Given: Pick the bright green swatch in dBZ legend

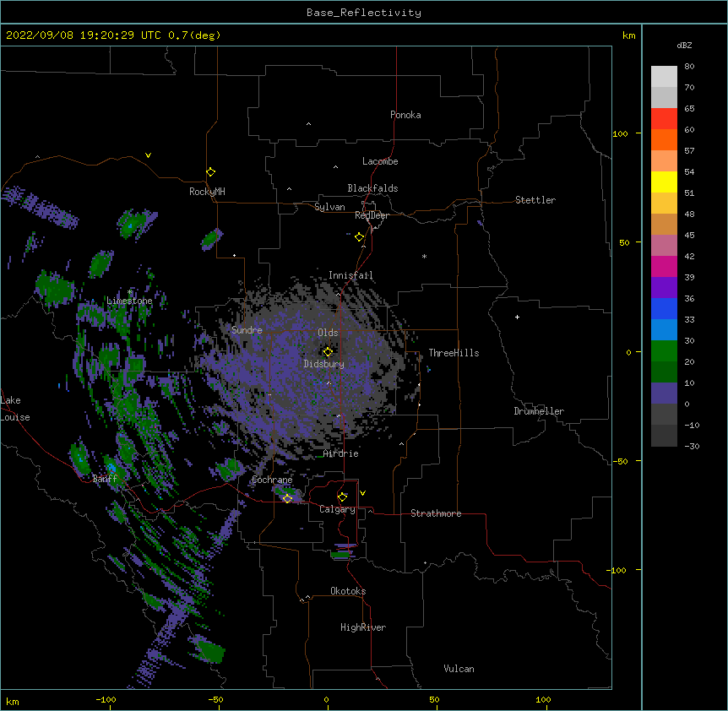Looking at the screenshot, I should click(664, 351).
